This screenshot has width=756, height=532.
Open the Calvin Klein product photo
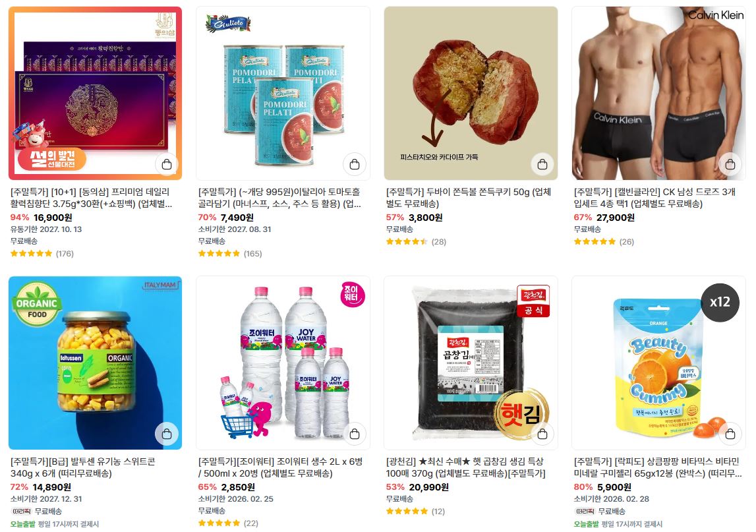(658, 93)
